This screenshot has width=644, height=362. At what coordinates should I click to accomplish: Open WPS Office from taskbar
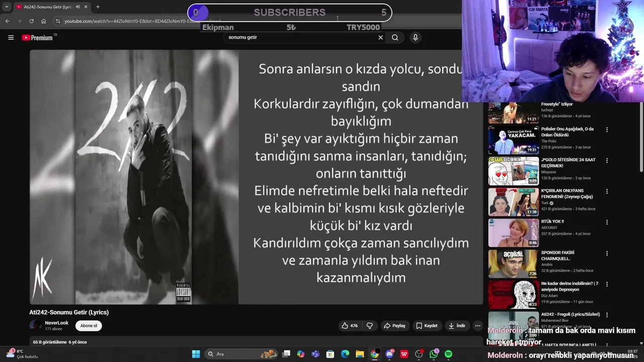[x=404, y=354]
